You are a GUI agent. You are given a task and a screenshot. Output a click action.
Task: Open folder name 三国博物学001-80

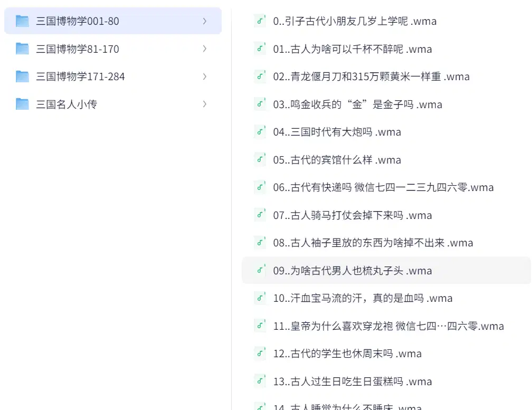(x=78, y=21)
